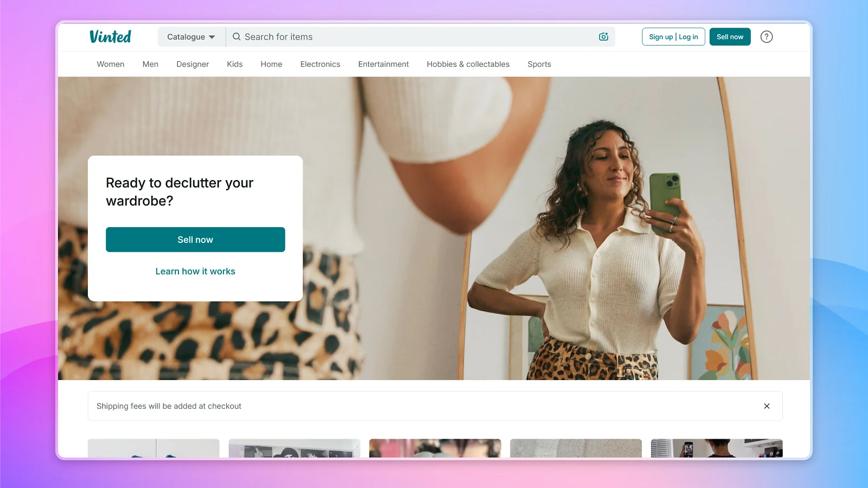
Task: Click the search magnifier icon
Action: point(237,37)
